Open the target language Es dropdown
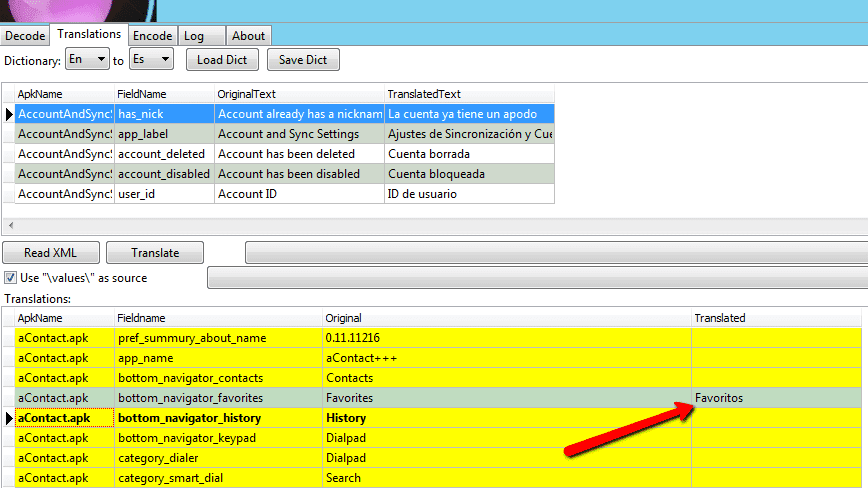Image resolution: width=868 pixels, height=488 pixels. pos(151,59)
